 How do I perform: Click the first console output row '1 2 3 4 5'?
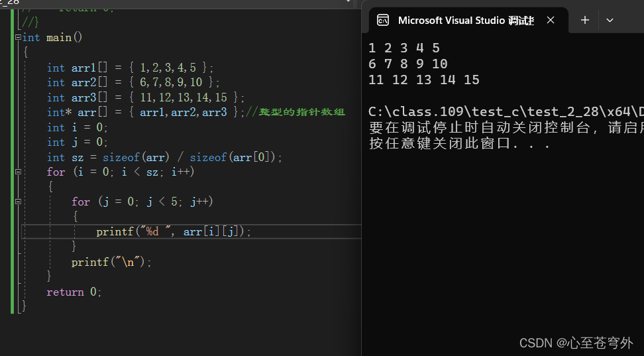[x=404, y=48]
